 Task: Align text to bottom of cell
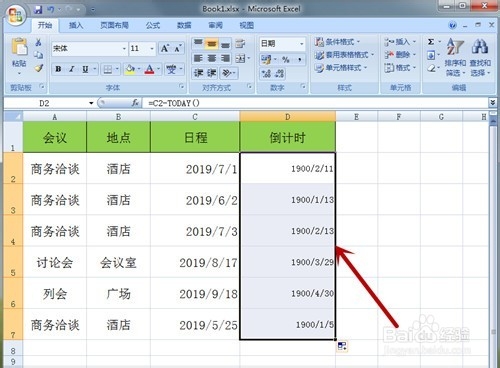click(225, 43)
